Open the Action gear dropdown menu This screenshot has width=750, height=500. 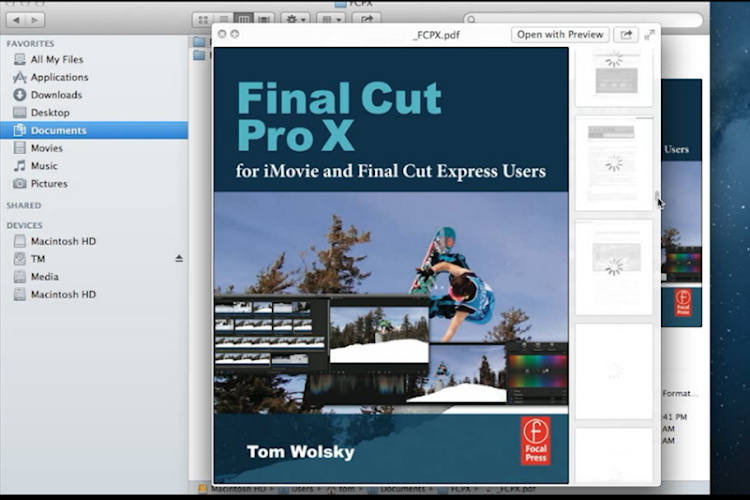click(295, 19)
